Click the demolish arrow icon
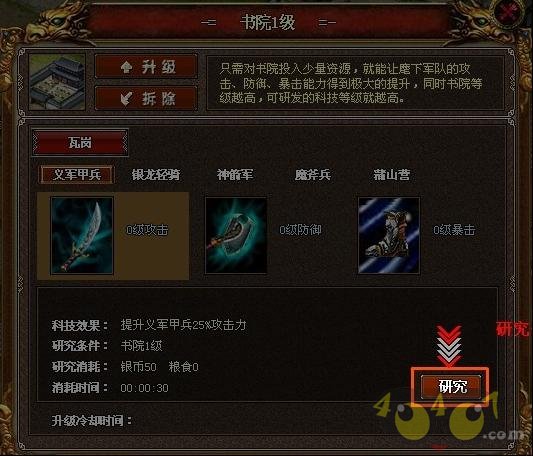Screen dimensions: 533x456 tap(126, 99)
